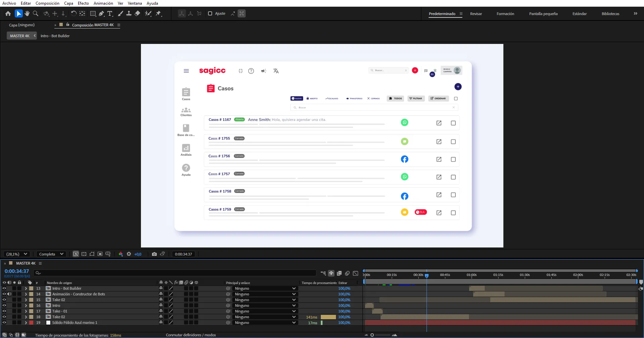Open the Graph Editor icon
Image resolution: width=644 pixels, height=338 pixels.
tap(356, 273)
